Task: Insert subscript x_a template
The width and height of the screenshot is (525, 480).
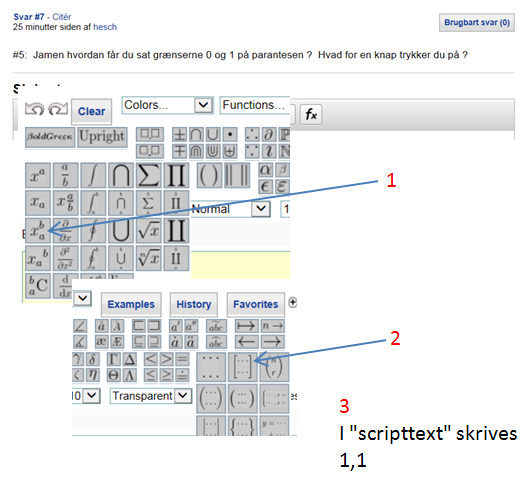Action: point(38,203)
